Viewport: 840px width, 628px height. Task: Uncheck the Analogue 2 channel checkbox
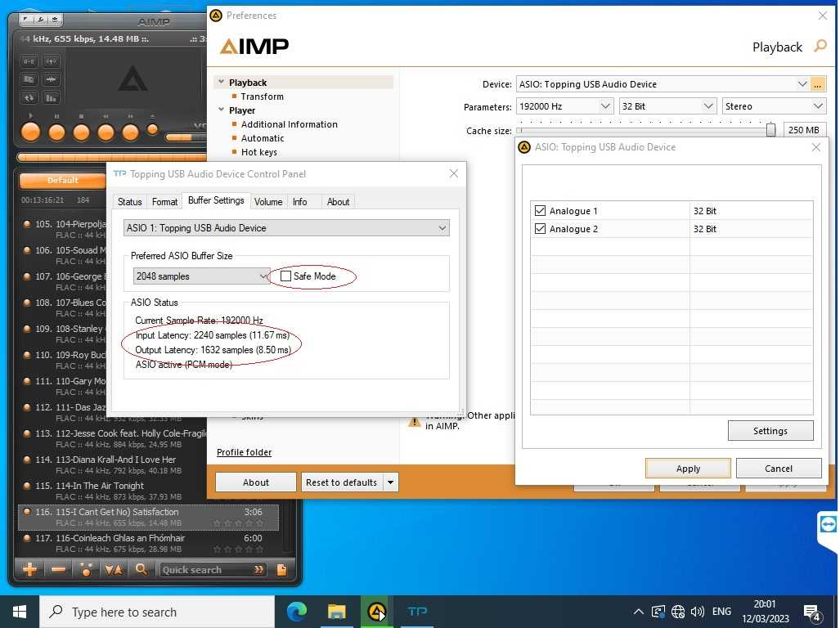[540, 229]
